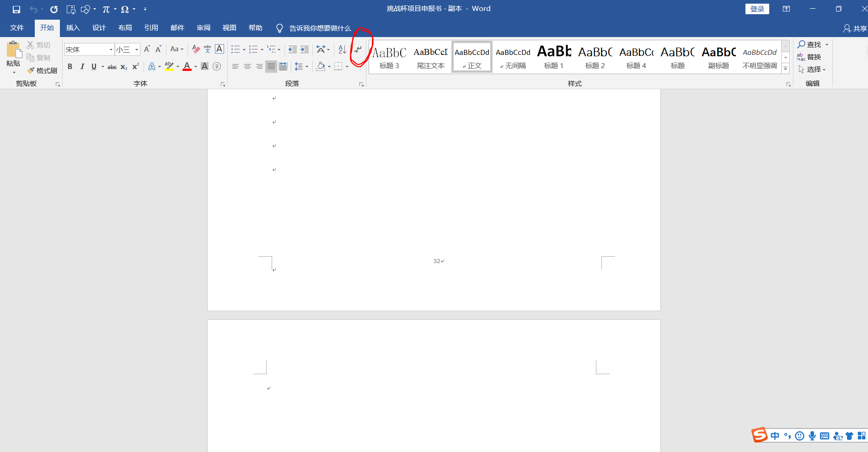Screen dimensions: 868x452
Task: Insert an enclosed character (带圈字符)
Action: click(x=217, y=66)
